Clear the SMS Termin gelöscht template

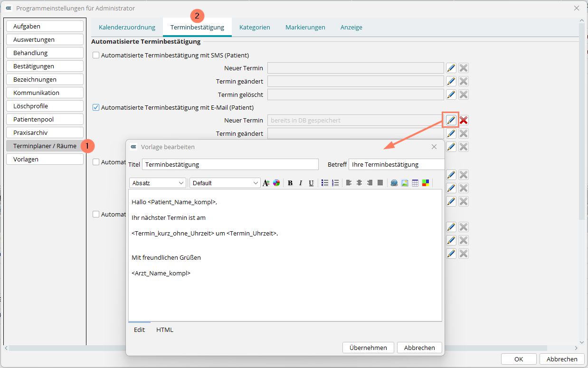click(x=464, y=94)
